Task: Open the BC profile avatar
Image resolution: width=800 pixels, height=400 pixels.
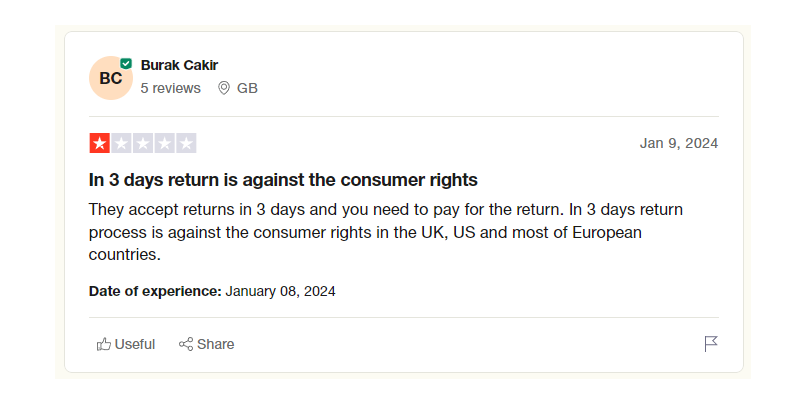Action: (x=111, y=78)
